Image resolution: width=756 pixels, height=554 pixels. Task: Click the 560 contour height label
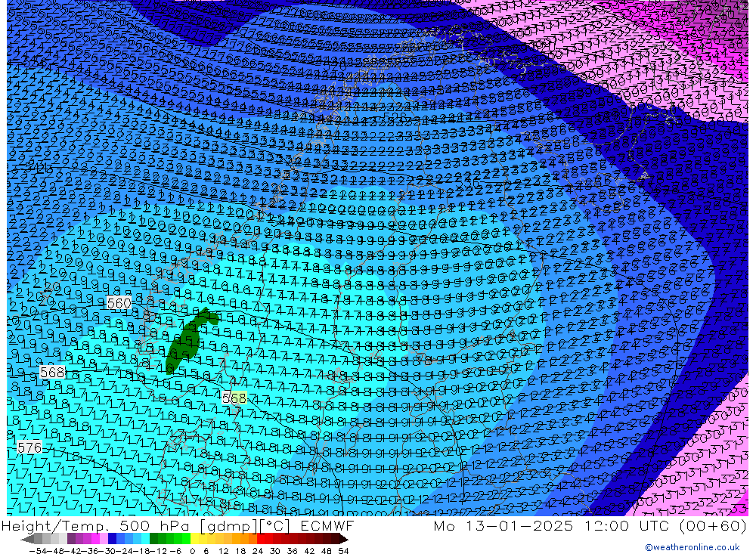coord(119,303)
